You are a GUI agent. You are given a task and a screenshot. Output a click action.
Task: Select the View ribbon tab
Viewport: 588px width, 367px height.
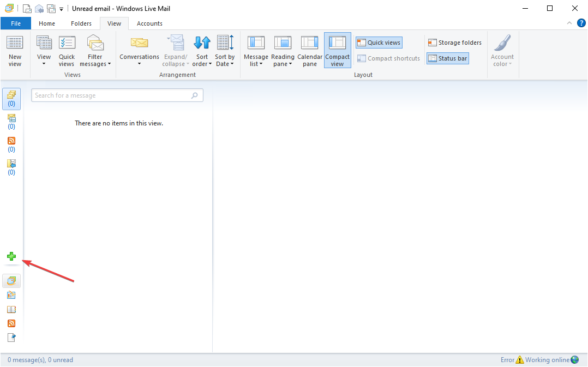[x=115, y=23]
